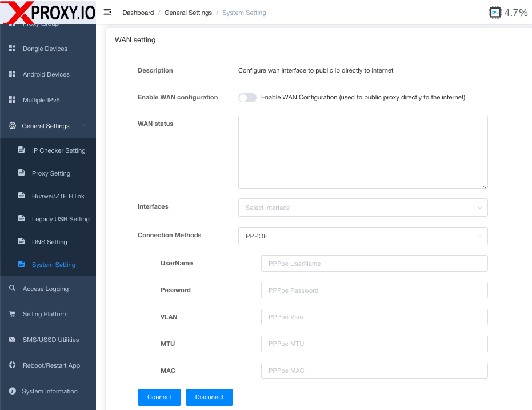
Task: Click System Setting breadcrumb
Action: (244, 13)
